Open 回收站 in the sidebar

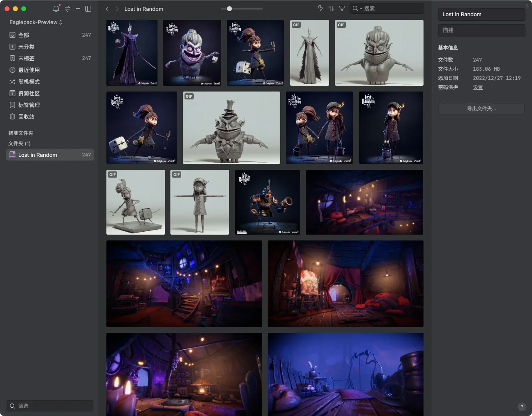[x=50, y=116]
